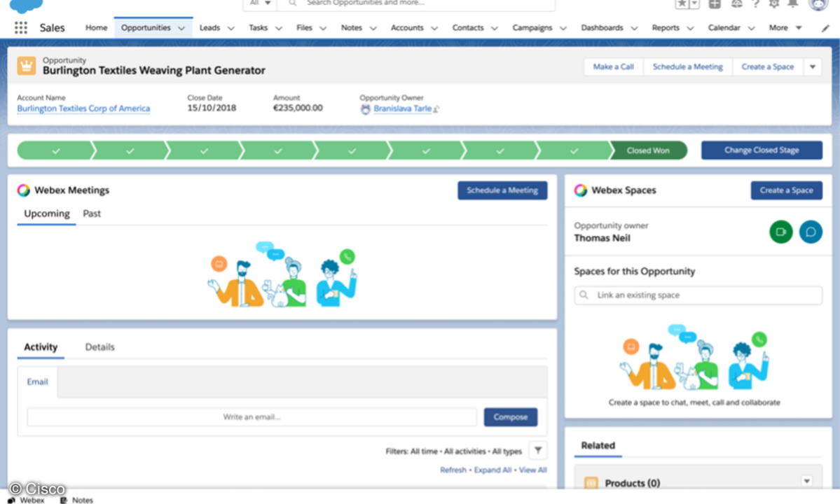Expand the Tasks tab dropdown
The height and width of the screenshot is (504, 840).
(x=279, y=29)
